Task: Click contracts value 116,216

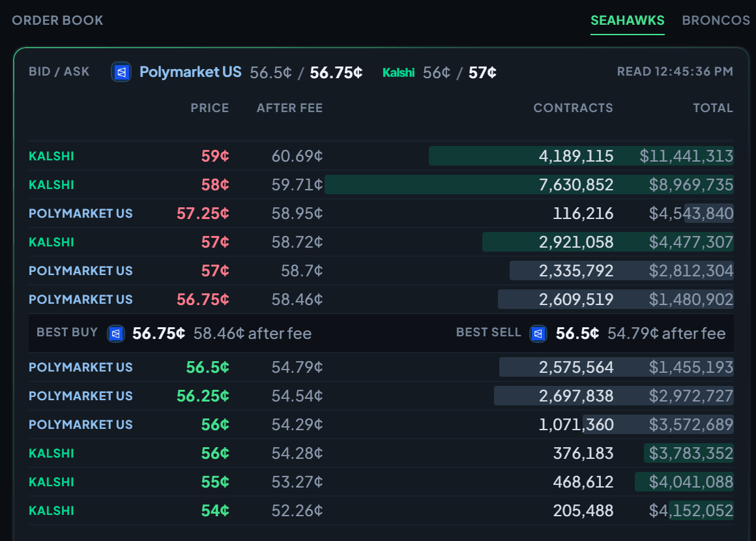Action: [583, 213]
